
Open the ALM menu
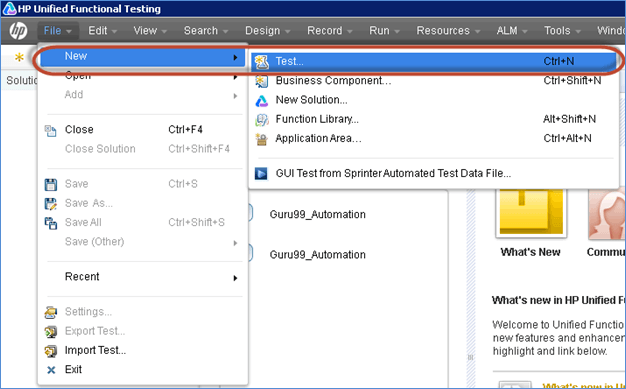click(512, 31)
